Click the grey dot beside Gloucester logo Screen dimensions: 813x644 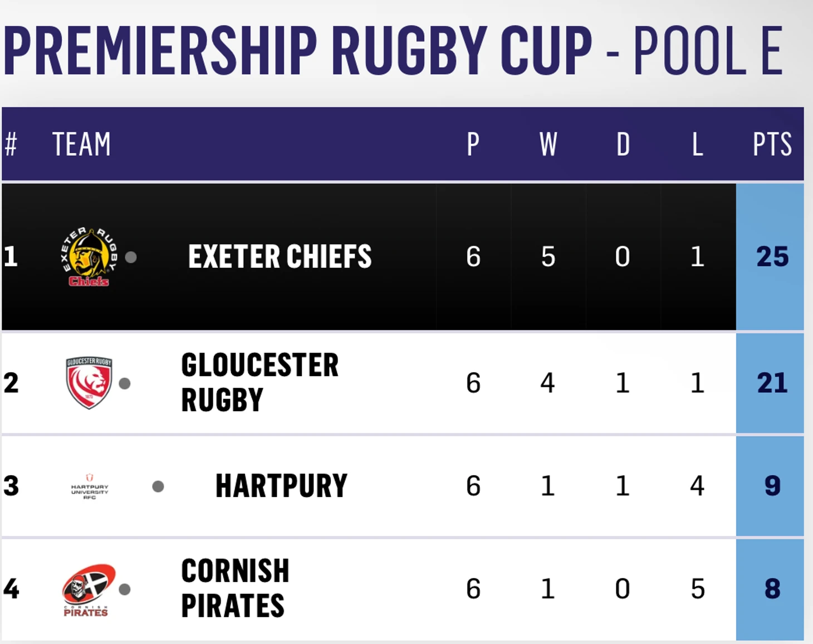(125, 383)
